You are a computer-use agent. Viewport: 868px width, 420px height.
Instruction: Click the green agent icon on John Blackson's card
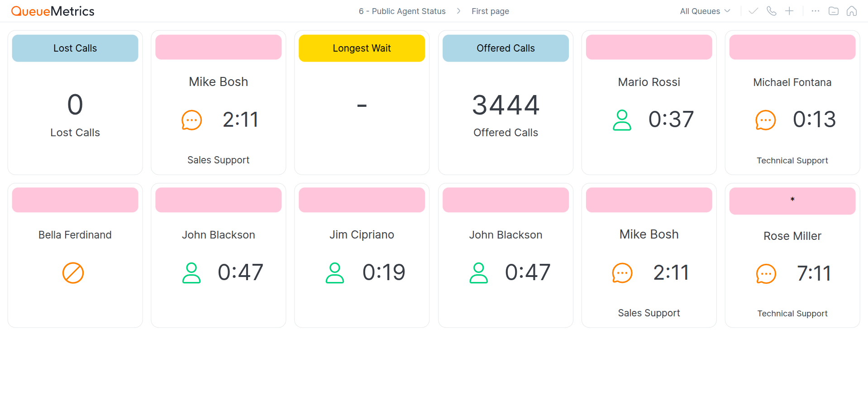point(191,272)
